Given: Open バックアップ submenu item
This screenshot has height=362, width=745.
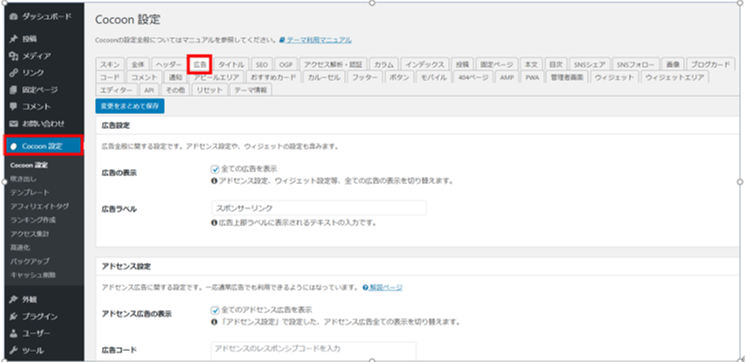Looking at the screenshot, I should pos(29,261).
